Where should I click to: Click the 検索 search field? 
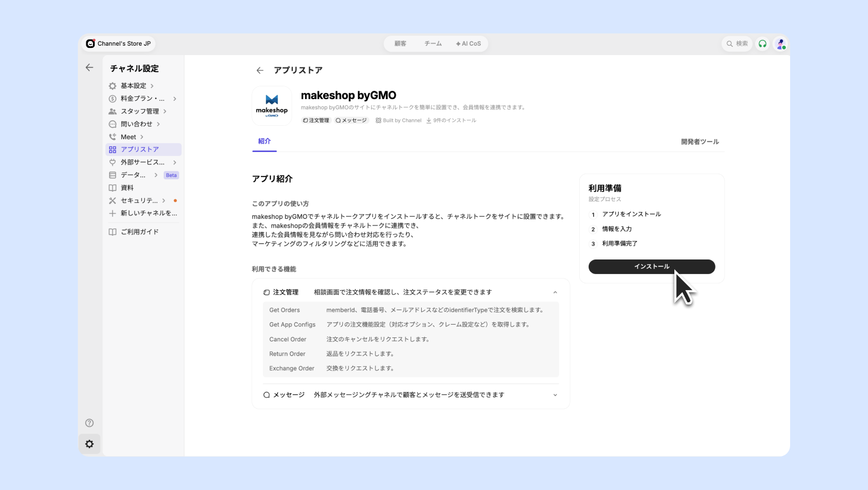737,43
